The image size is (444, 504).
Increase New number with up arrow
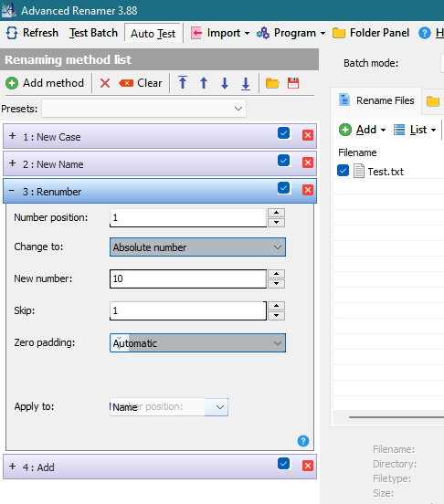click(x=276, y=274)
